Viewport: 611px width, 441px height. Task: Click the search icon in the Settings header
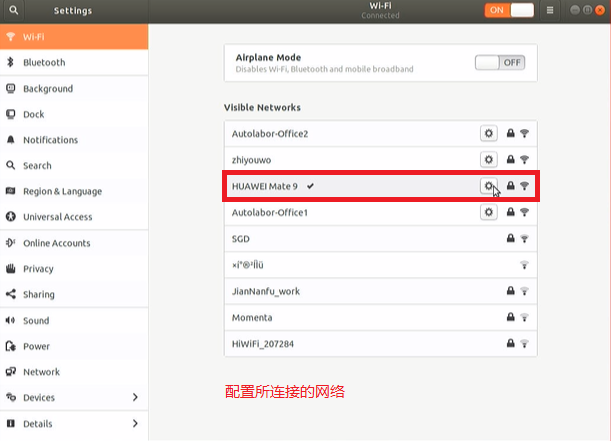tap(14, 11)
